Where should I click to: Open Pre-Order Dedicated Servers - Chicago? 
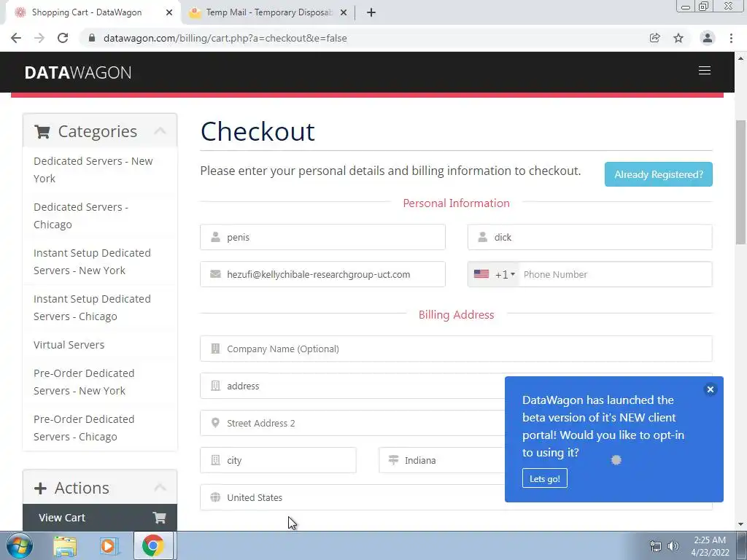click(x=99, y=427)
